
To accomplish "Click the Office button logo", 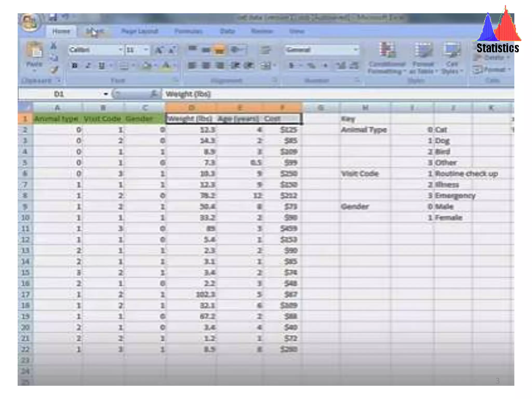I will (x=30, y=22).
